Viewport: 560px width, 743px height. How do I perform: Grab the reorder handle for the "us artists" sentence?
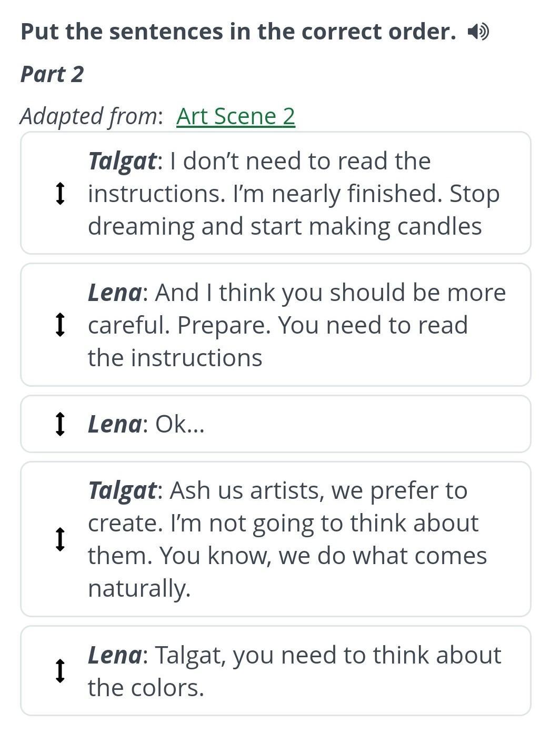[x=60, y=539]
